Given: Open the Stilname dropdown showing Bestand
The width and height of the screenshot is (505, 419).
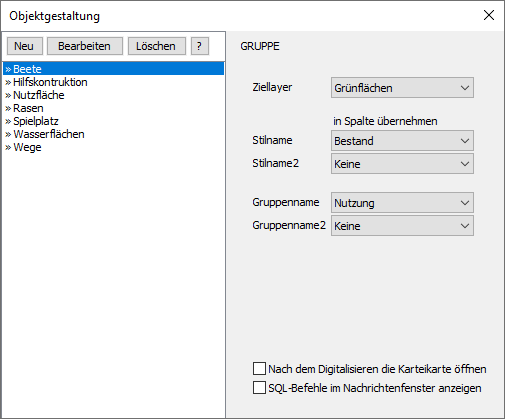Looking at the screenshot, I should coord(402,141).
